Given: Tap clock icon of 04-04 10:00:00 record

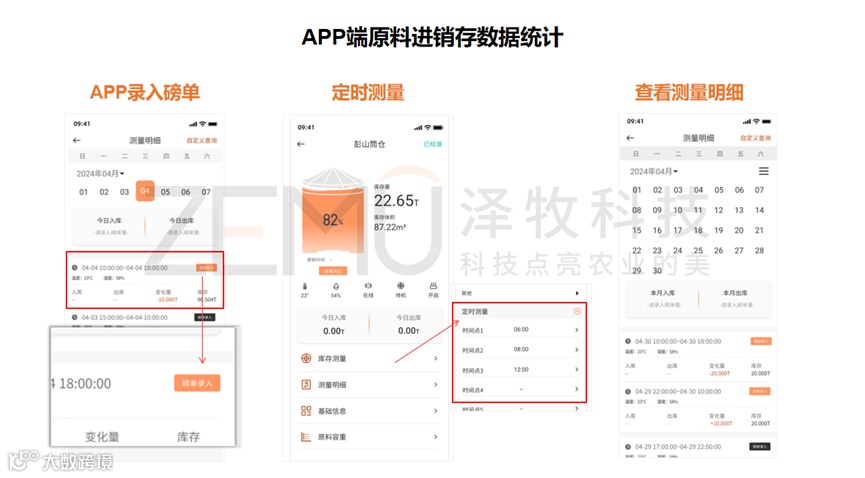Looking at the screenshot, I should pyautogui.click(x=74, y=268).
